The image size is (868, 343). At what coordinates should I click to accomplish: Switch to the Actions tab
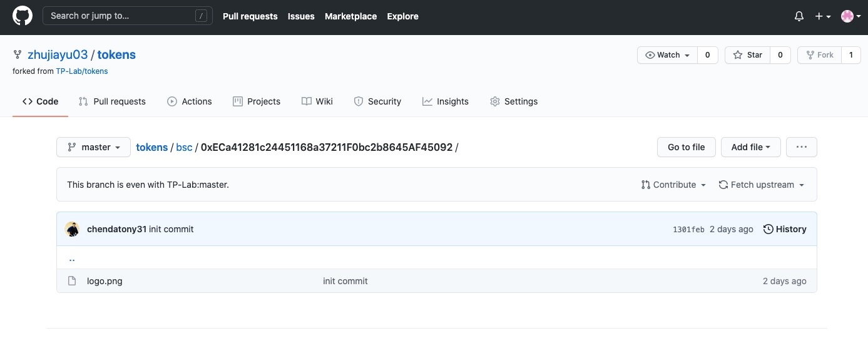pos(190,101)
